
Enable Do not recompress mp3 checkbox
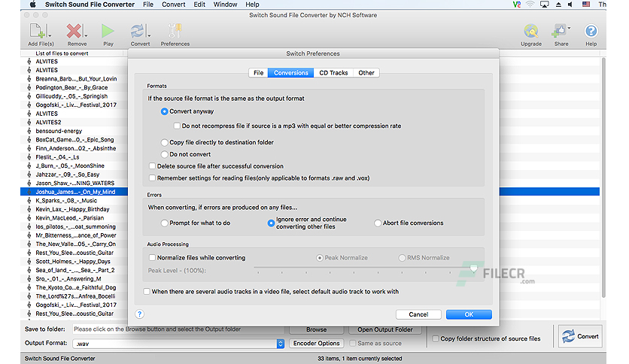coord(177,126)
